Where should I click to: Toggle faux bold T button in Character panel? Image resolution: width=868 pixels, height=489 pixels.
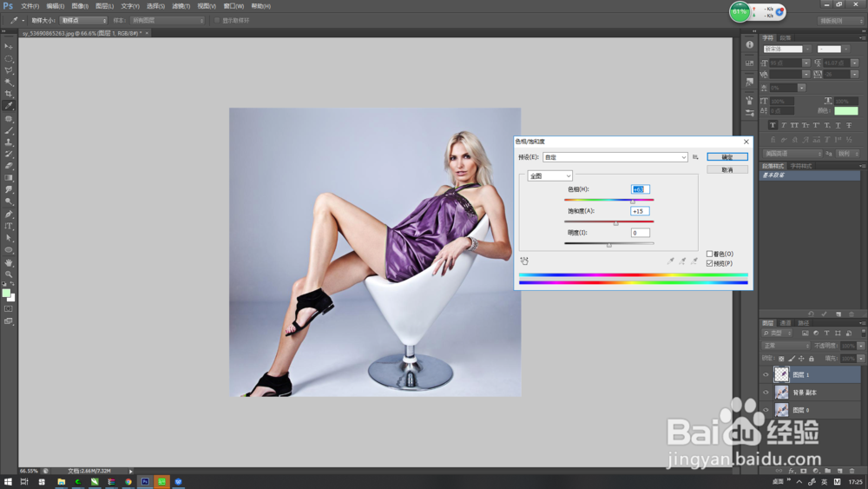[x=773, y=126]
